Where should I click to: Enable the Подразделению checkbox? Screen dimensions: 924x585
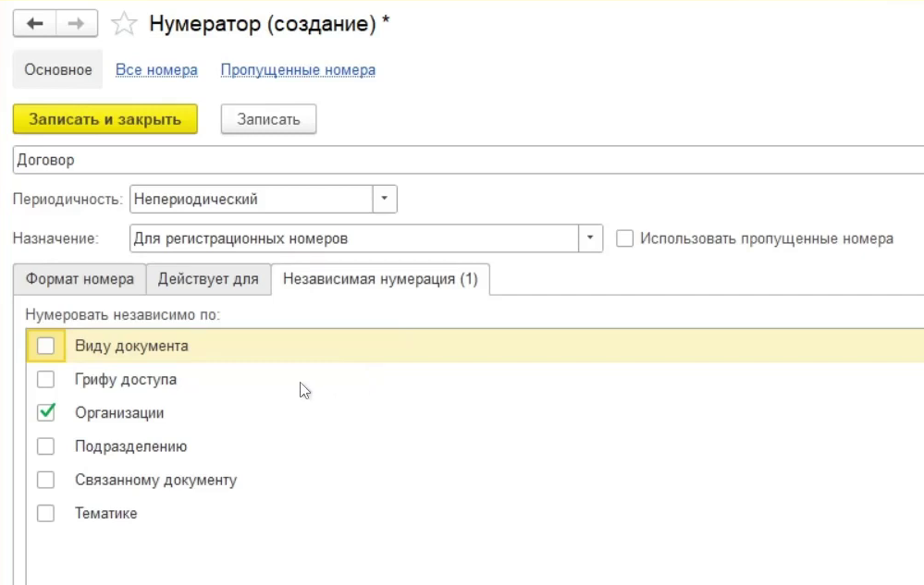(x=45, y=446)
